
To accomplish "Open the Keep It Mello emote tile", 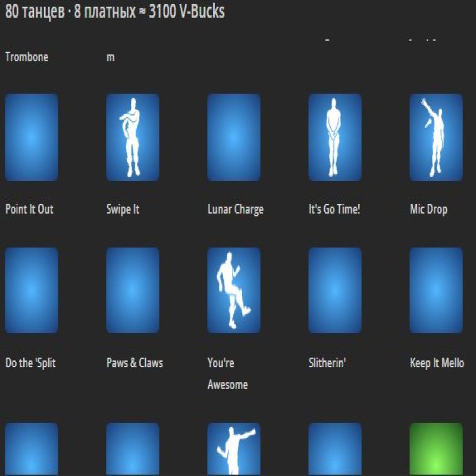I will (436, 291).
